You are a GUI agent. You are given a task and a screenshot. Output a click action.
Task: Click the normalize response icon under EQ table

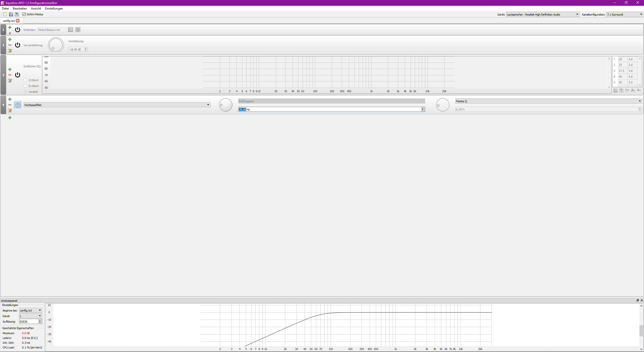(633, 90)
